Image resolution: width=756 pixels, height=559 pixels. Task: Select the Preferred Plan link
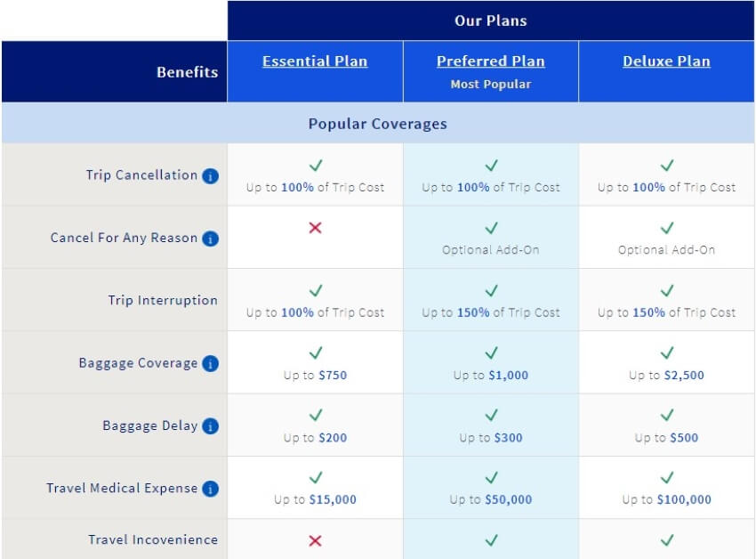tap(491, 61)
